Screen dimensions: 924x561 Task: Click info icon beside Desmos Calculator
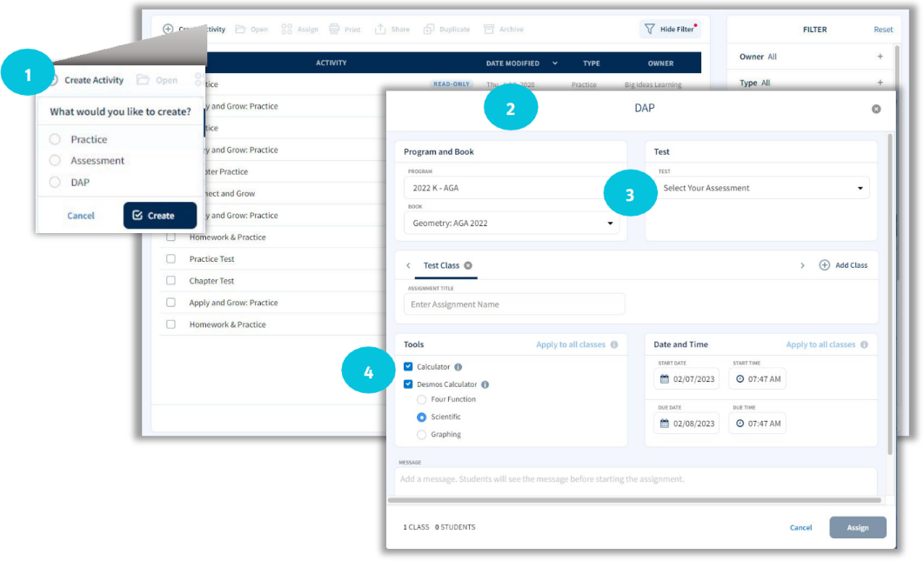coord(485,384)
